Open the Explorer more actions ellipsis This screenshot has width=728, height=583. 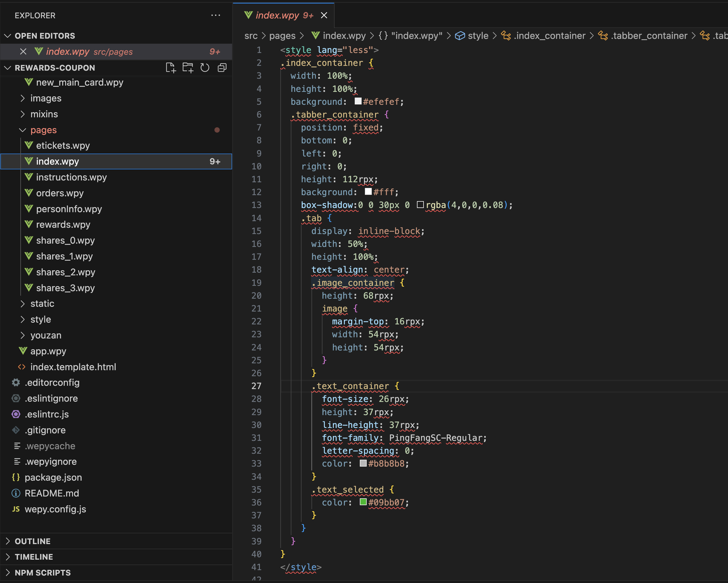(x=215, y=16)
